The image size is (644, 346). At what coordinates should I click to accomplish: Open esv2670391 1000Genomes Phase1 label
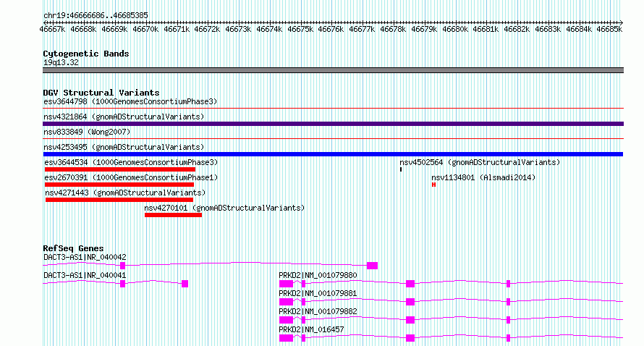[131, 177]
